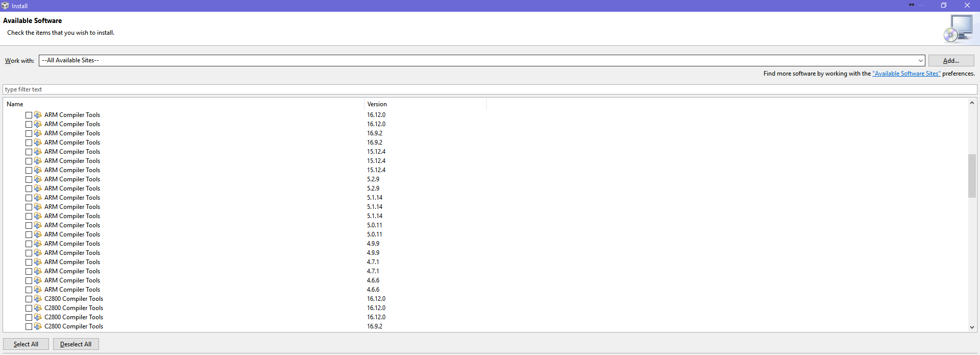This screenshot has width=980, height=355.
Task: Check the second ARM Compiler Tools 5.2.9 checkbox
Action: 29,188
